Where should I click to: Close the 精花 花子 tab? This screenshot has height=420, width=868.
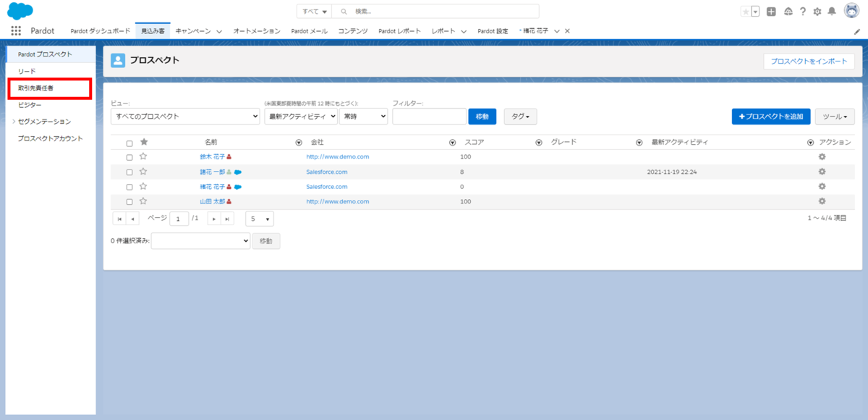568,31
